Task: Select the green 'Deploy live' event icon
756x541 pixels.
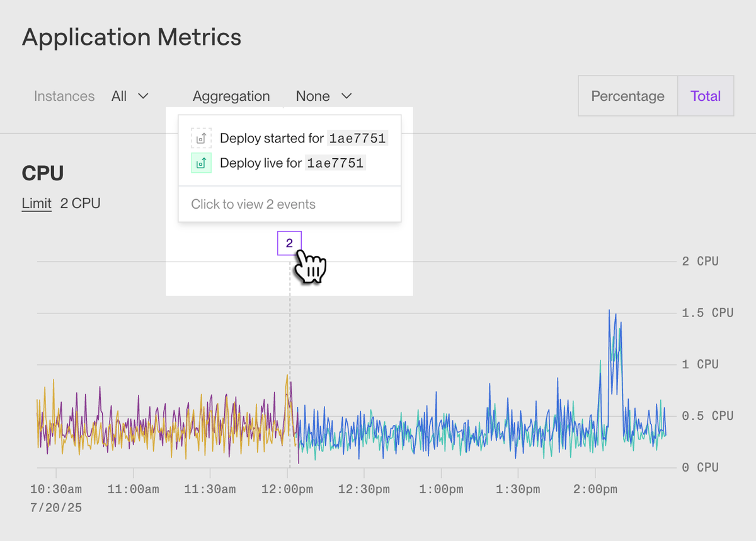Action: (201, 163)
